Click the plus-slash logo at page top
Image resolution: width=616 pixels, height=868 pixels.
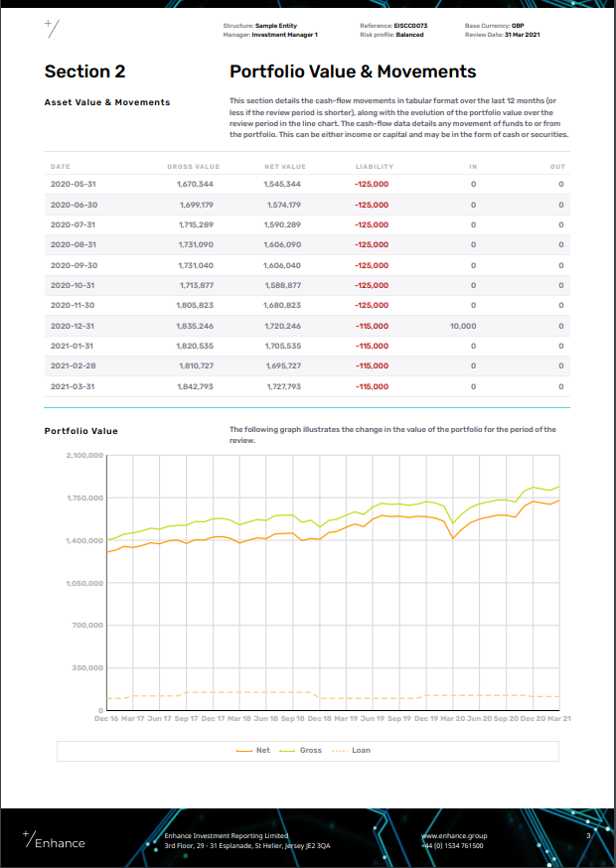52,28
